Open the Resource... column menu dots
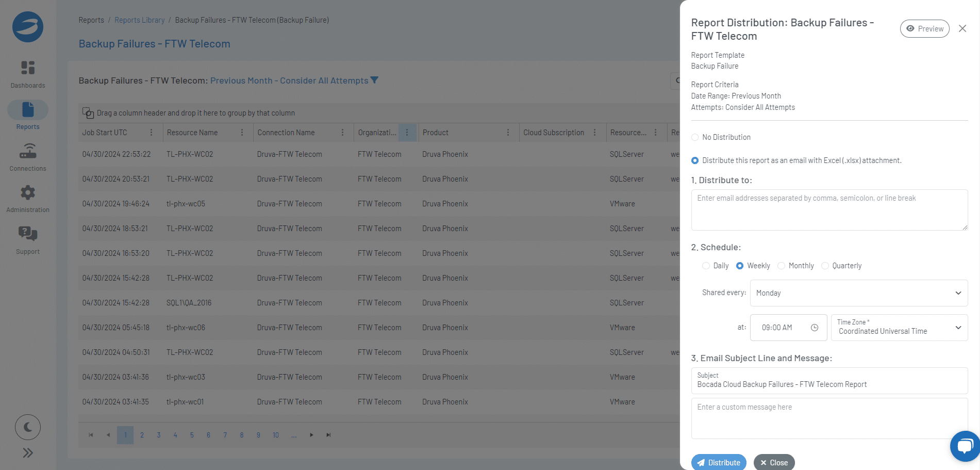This screenshot has width=980, height=470. (x=655, y=133)
